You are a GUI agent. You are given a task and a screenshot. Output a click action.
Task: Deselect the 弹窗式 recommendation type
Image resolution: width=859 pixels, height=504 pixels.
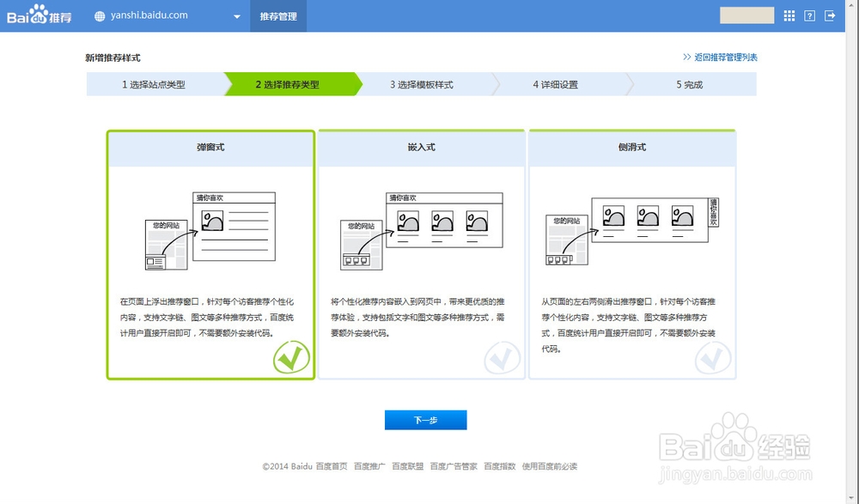(x=210, y=253)
